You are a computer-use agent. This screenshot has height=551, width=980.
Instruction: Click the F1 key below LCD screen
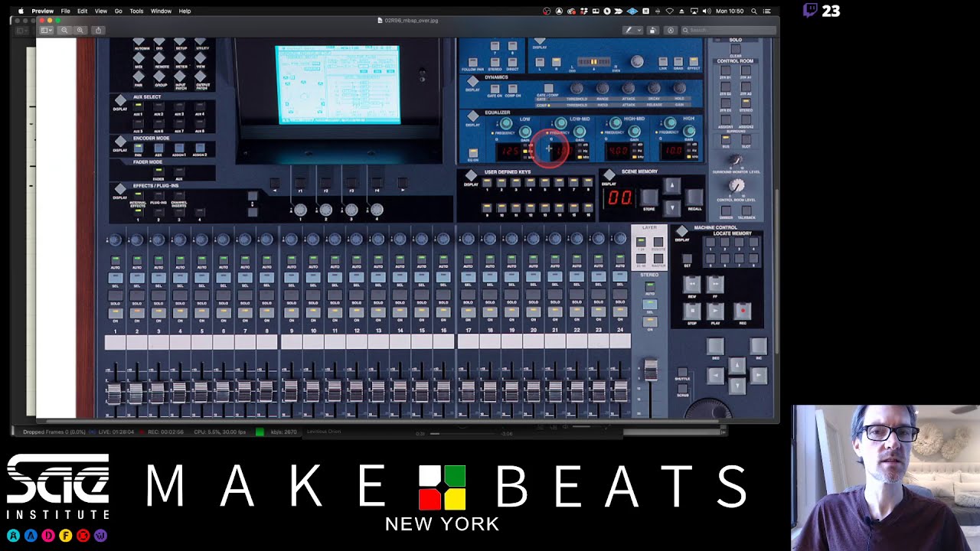pyautogui.click(x=300, y=183)
